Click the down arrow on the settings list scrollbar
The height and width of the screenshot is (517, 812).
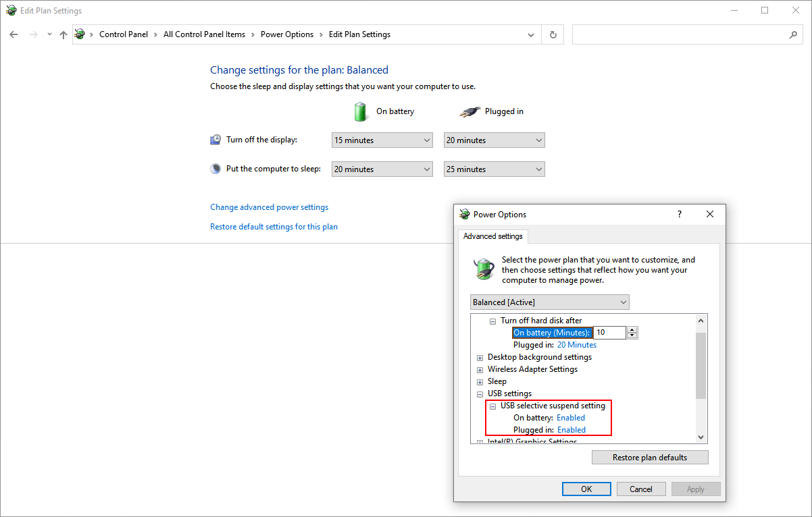701,437
